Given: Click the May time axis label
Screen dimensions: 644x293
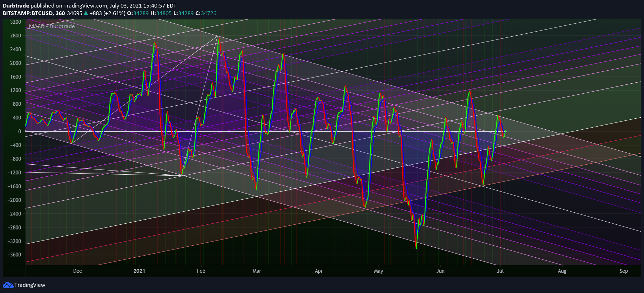Looking at the screenshot, I should pyautogui.click(x=379, y=271).
